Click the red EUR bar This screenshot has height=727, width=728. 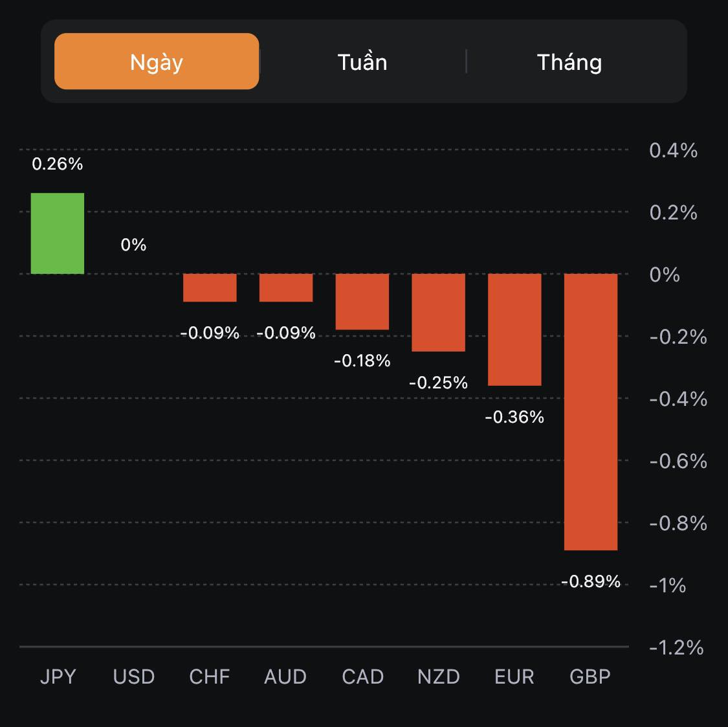(x=514, y=330)
